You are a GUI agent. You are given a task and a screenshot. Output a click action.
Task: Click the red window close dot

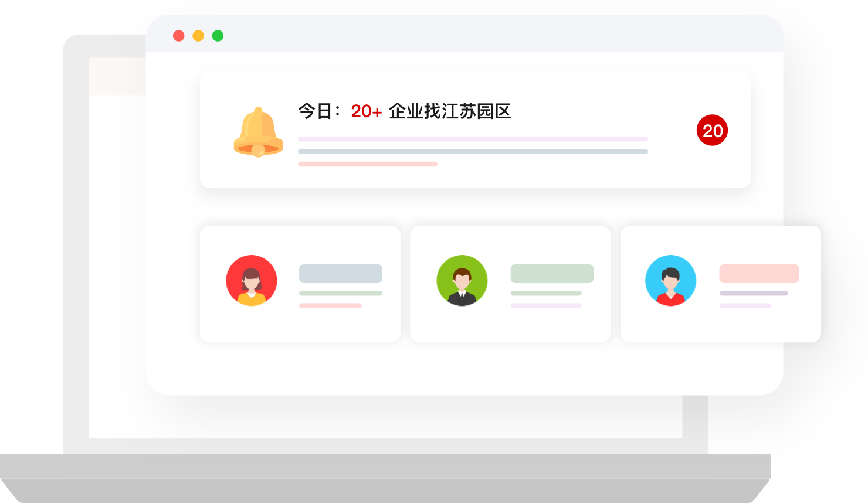(x=179, y=36)
